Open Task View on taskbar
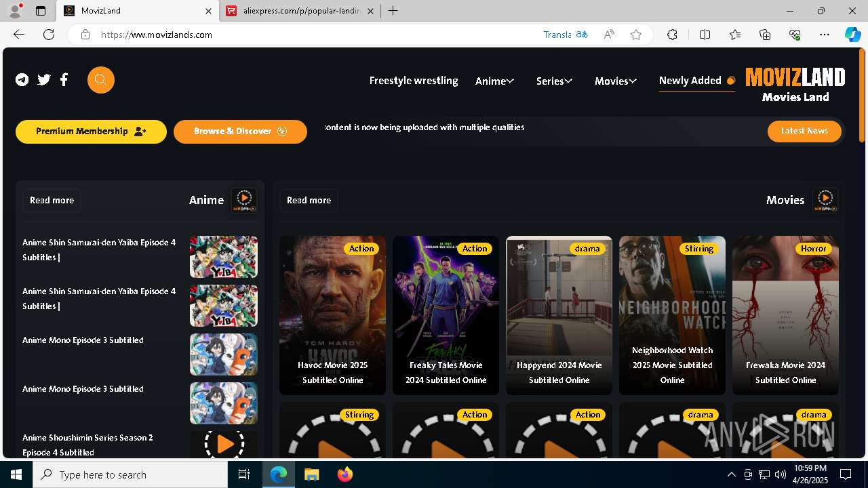 point(244,474)
